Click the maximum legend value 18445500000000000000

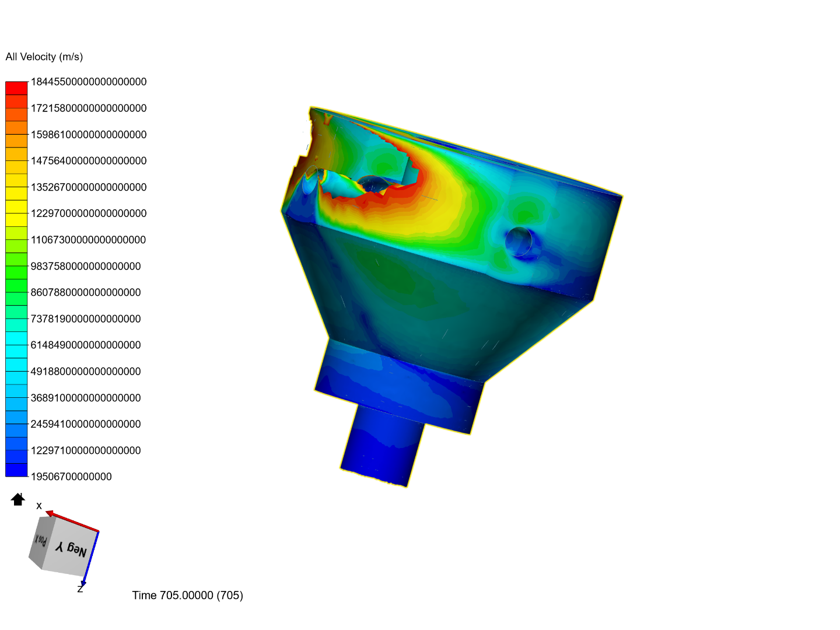click(x=89, y=82)
